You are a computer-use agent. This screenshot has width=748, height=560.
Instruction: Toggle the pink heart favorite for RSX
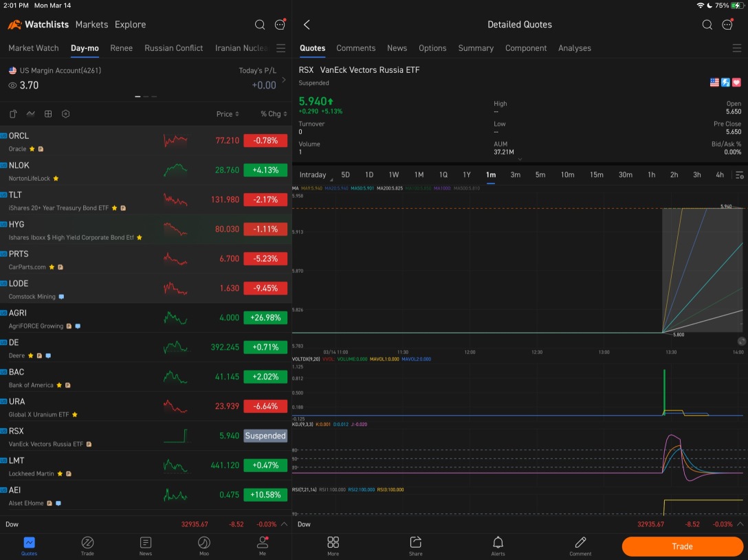coord(736,82)
